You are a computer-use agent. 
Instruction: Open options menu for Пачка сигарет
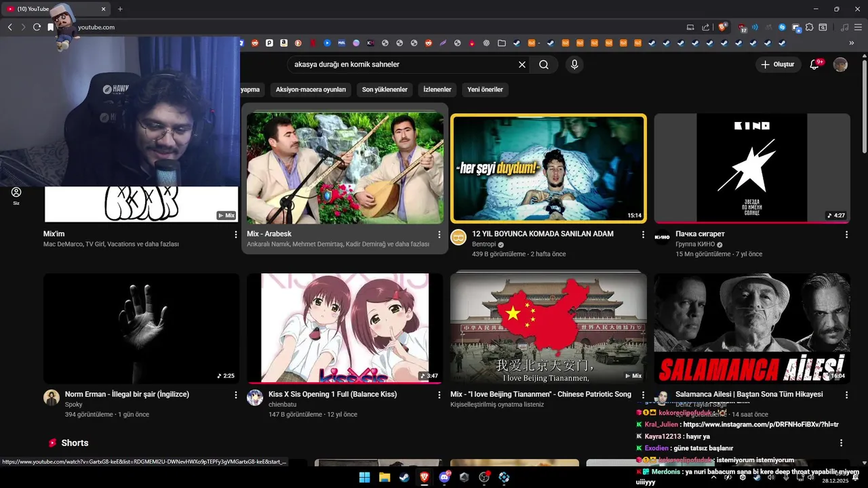click(846, 235)
